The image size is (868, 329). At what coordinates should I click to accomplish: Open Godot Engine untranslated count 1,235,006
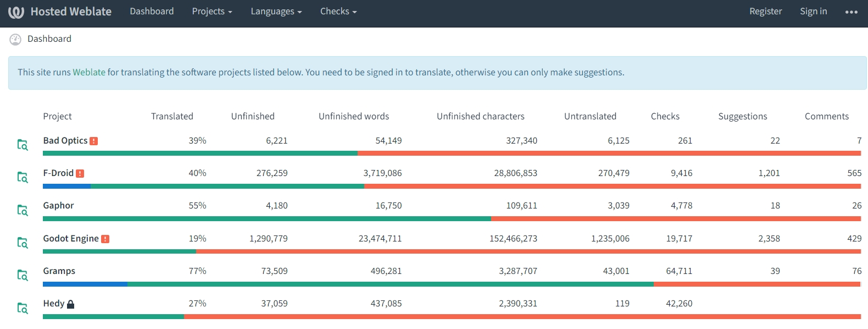coord(610,238)
